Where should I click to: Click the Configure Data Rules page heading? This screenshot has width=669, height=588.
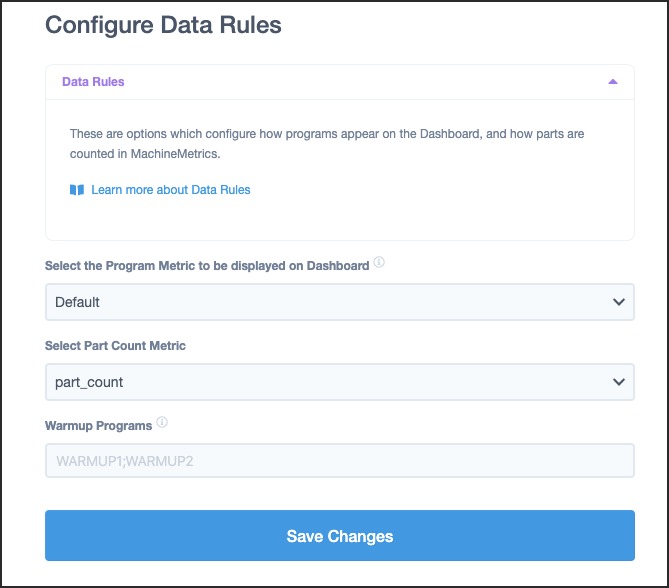pos(163,25)
